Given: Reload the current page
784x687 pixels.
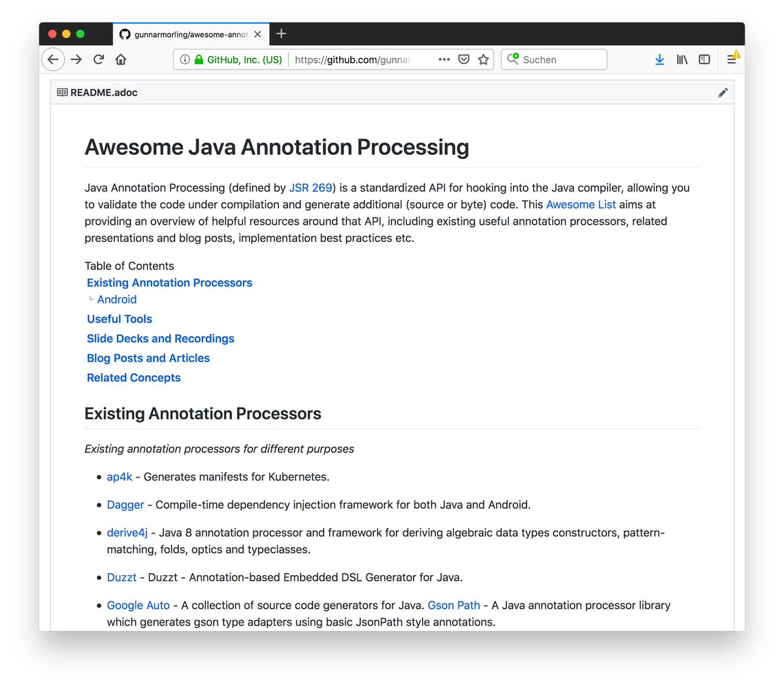Looking at the screenshot, I should click(x=98, y=59).
